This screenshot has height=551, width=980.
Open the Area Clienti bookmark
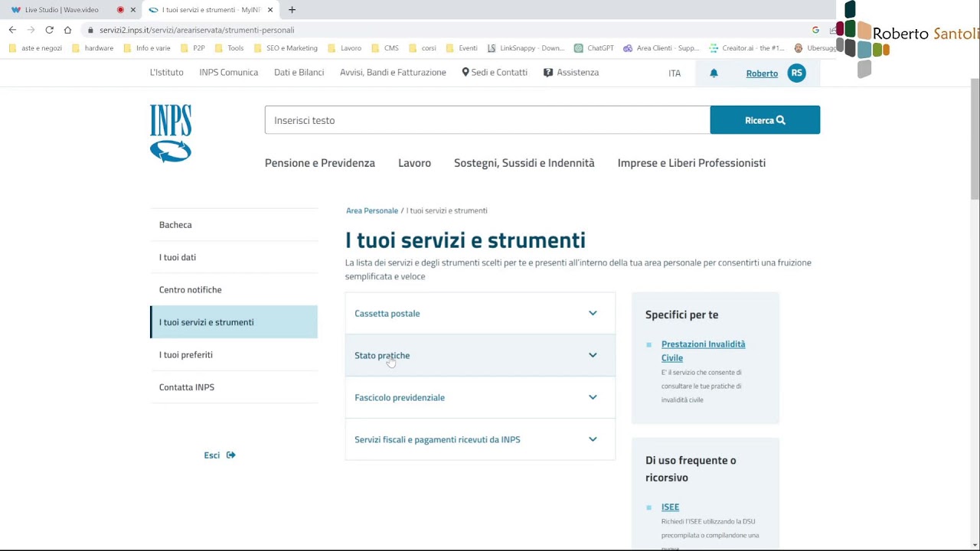661,47
